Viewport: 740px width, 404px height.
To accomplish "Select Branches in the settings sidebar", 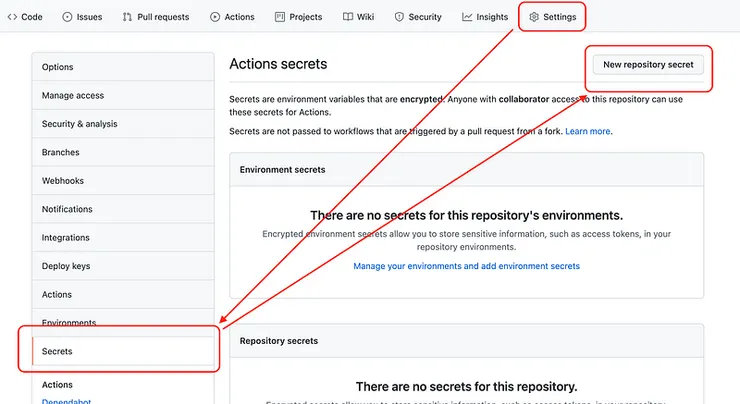I will (61, 152).
